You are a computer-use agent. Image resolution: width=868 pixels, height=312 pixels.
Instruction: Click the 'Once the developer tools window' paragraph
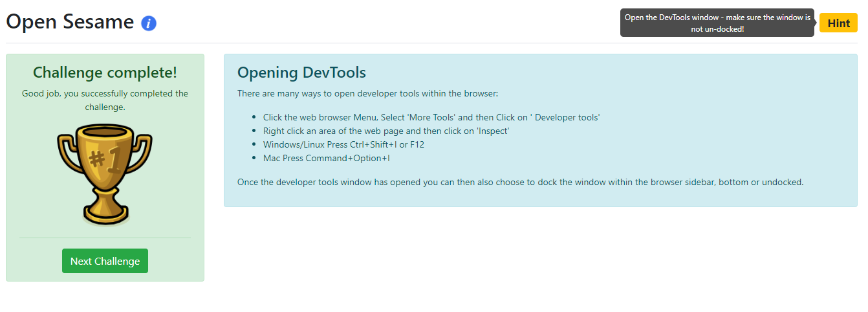520,182
